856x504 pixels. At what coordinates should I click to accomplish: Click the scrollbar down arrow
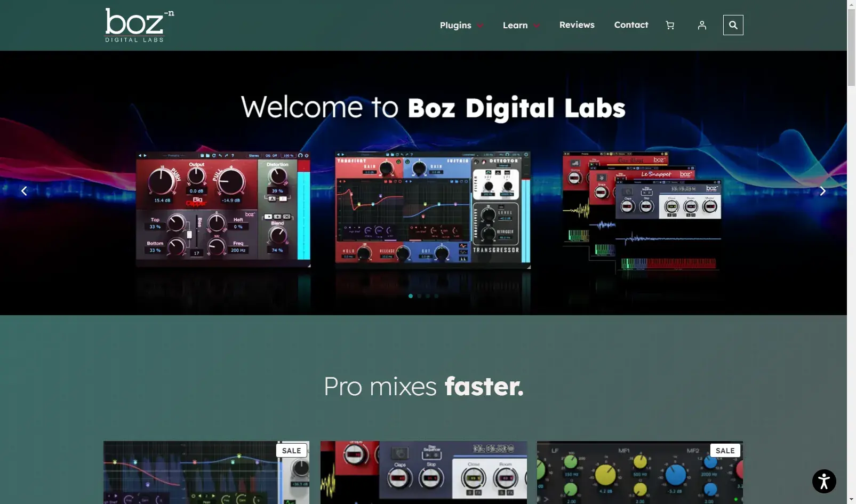tap(851, 500)
